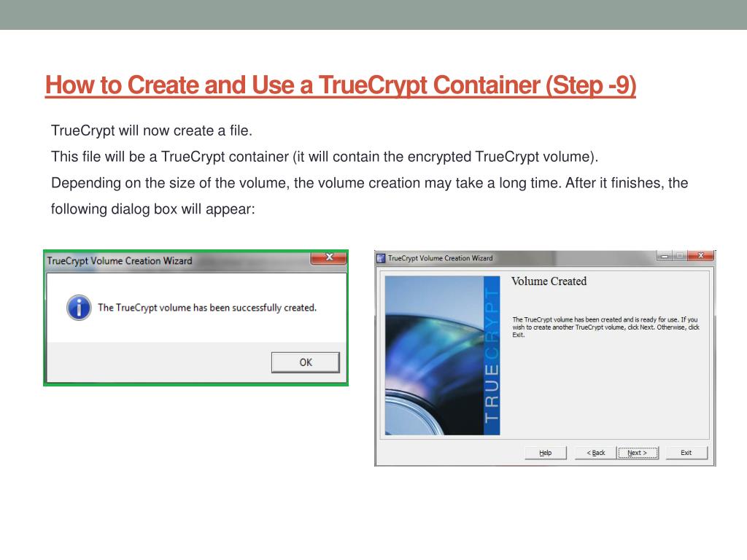Viewport: 747px width, 560px height.
Task: Click OK in the success message dialog
Action: click(x=306, y=362)
